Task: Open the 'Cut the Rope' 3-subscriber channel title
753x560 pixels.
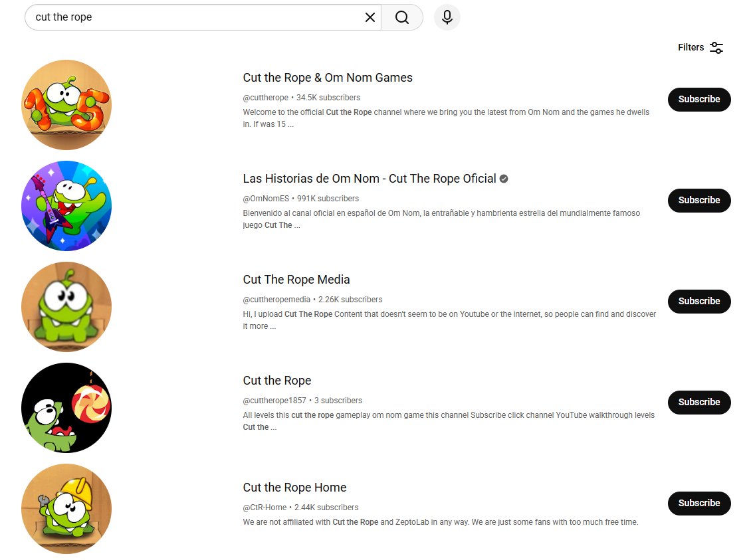Action: (277, 381)
